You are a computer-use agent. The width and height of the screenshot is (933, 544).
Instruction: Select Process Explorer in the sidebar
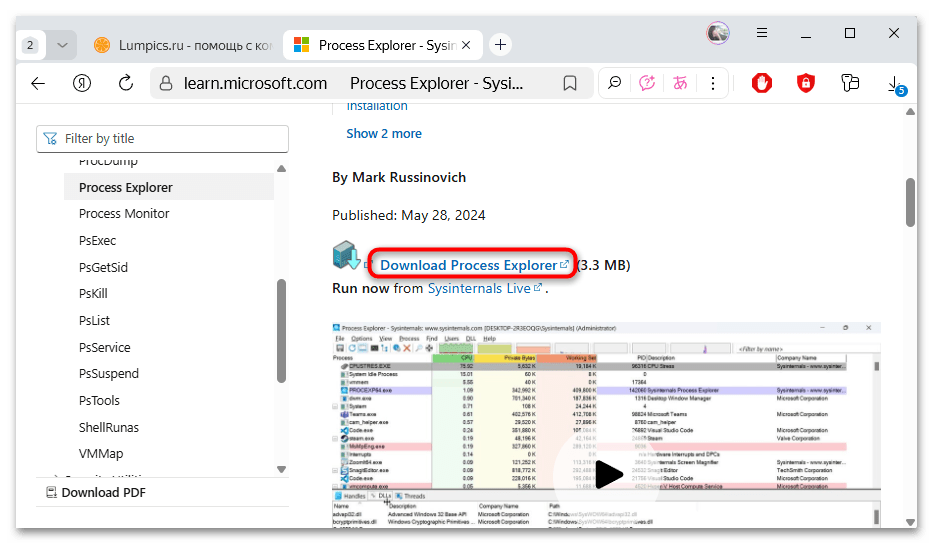[x=169, y=187]
